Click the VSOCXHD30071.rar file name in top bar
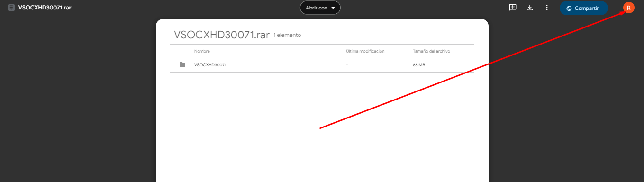 pyautogui.click(x=45, y=8)
